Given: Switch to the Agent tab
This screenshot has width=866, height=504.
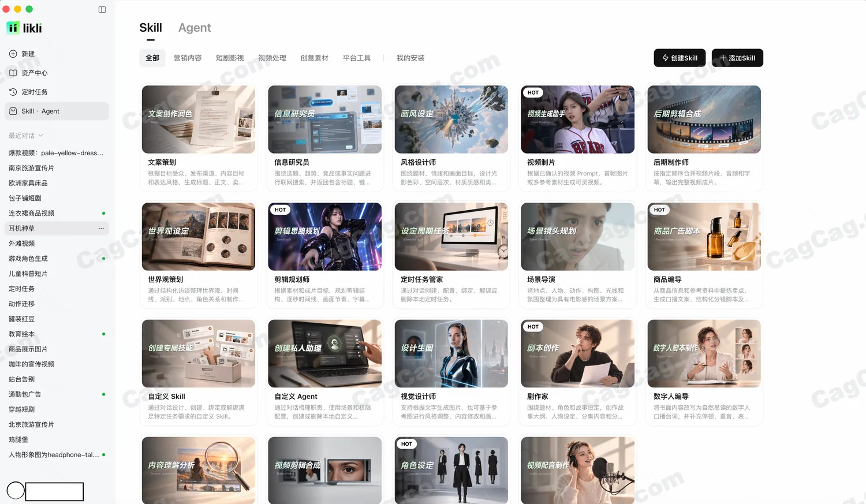Looking at the screenshot, I should [x=195, y=28].
